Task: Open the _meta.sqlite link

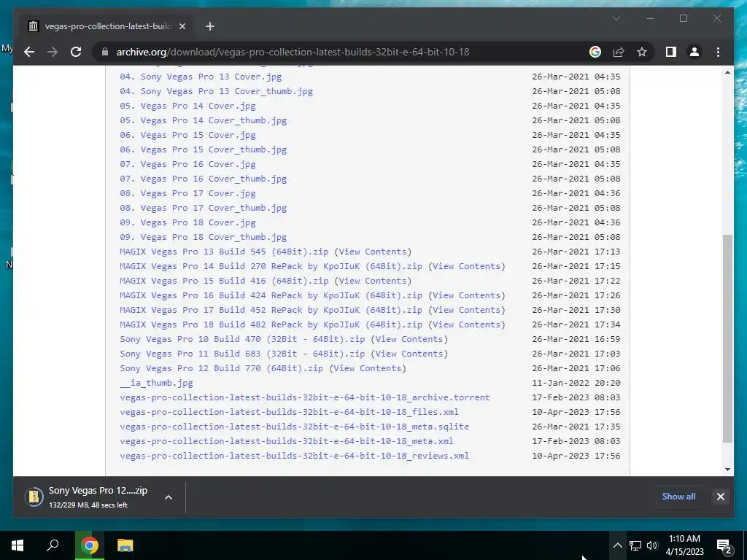Action: (295, 427)
